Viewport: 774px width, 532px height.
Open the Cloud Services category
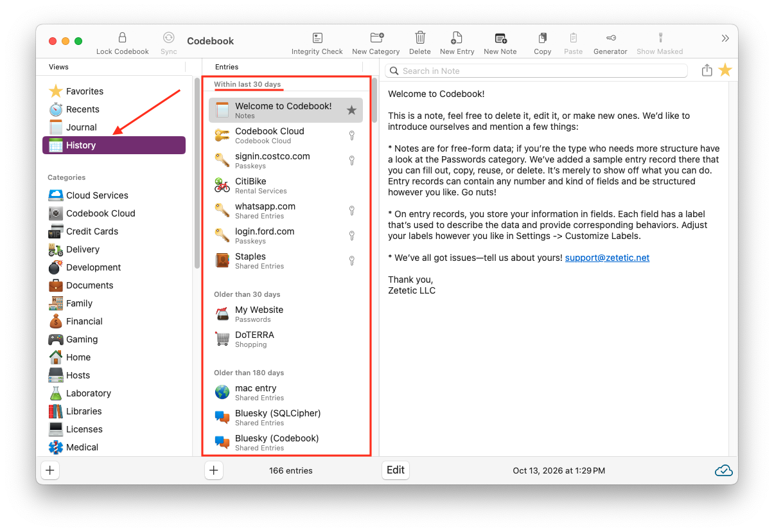(114, 195)
